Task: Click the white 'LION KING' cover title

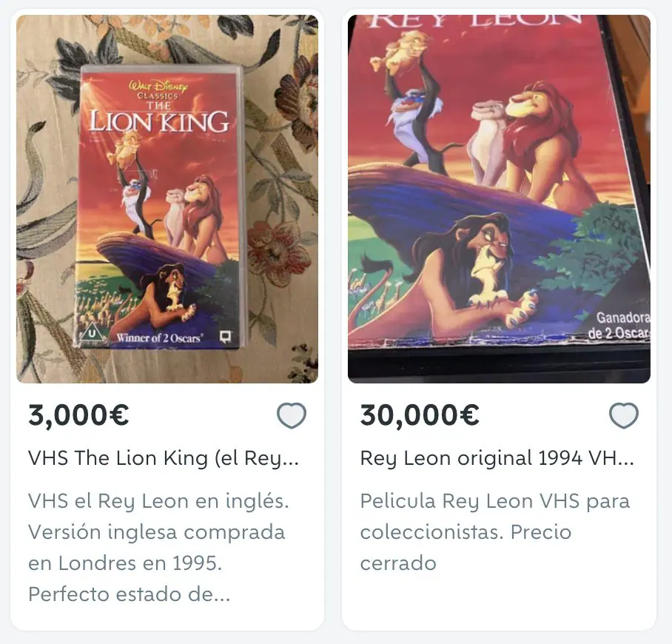Action: point(159,121)
